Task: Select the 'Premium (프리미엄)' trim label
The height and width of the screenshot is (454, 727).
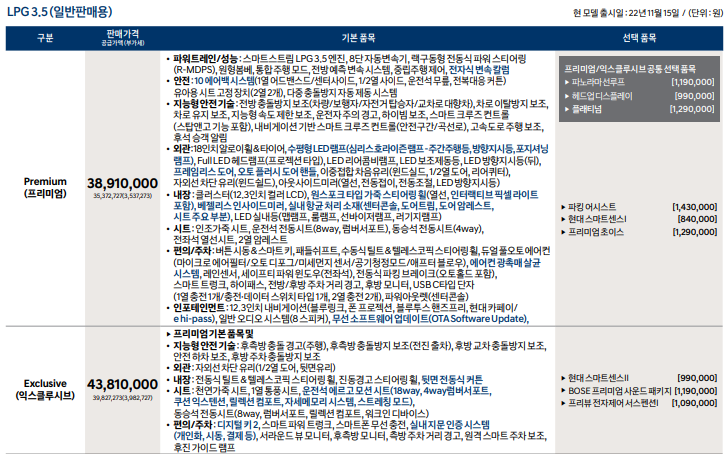Action: (45, 187)
